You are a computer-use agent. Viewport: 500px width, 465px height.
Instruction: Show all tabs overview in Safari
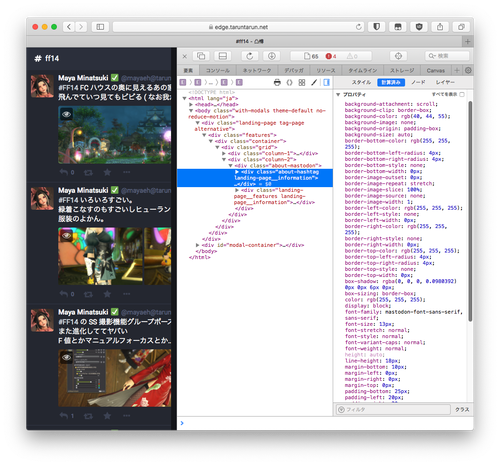coord(461,27)
